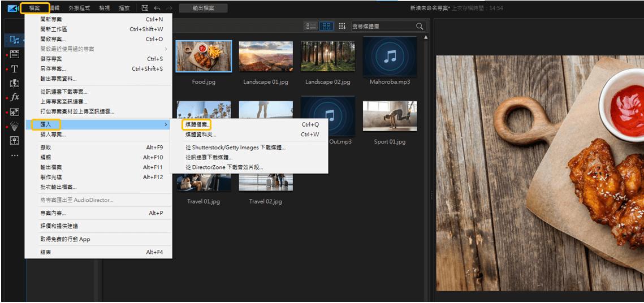The width and height of the screenshot is (644, 303).
Task: Select the Sport 01.jpg thumbnail
Action: (x=390, y=116)
